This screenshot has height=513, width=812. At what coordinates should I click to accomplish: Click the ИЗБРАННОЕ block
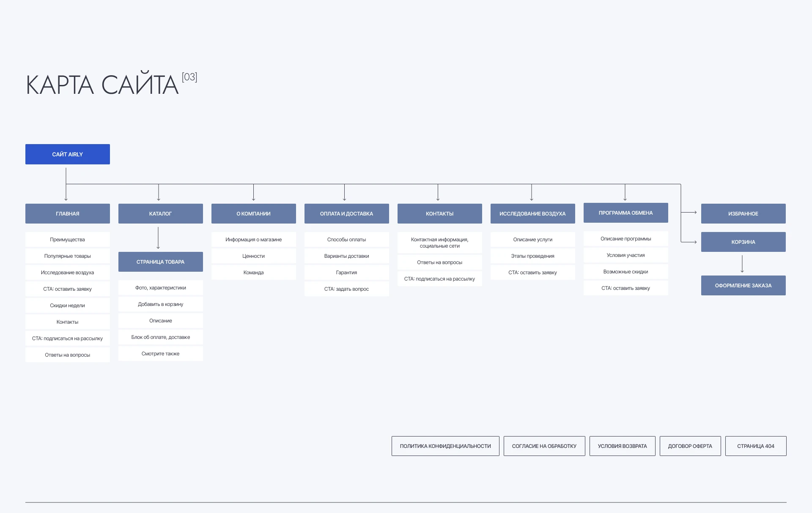pos(743,213)
